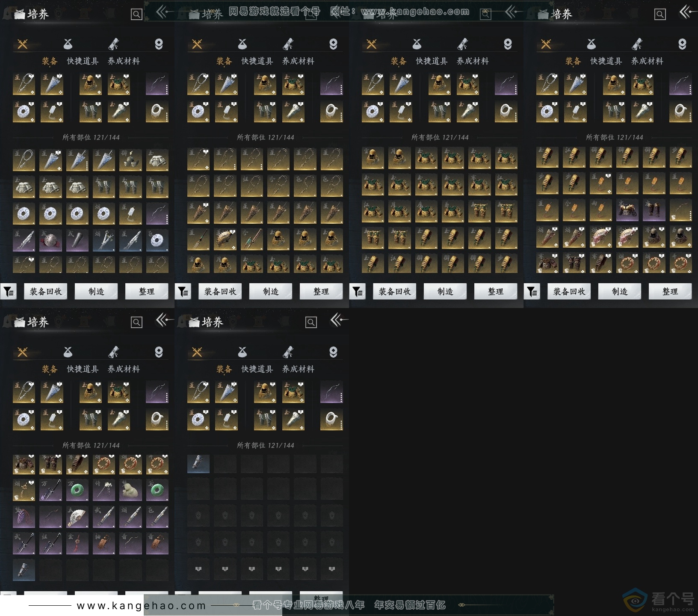Click 整理 in the top-right panel

670,292
